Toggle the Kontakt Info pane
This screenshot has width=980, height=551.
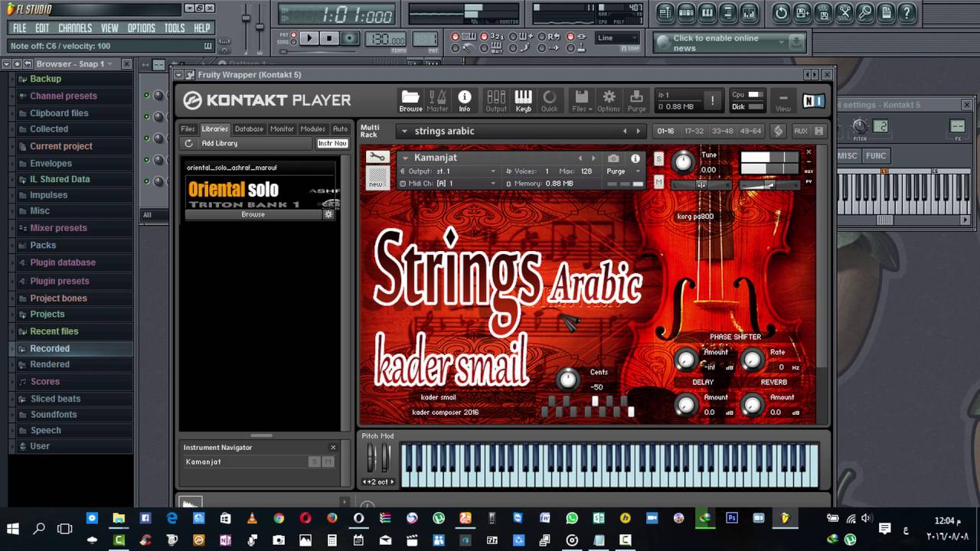coord(465,100)
